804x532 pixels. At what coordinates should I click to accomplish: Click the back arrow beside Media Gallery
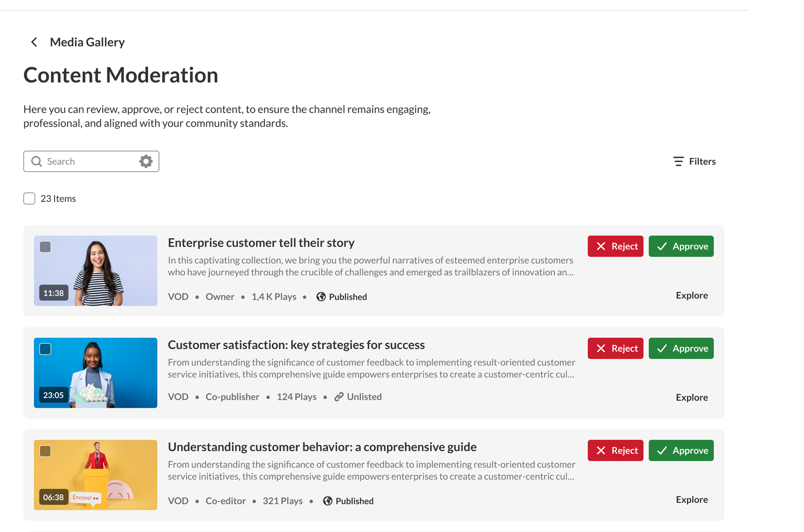pos(34,42)
